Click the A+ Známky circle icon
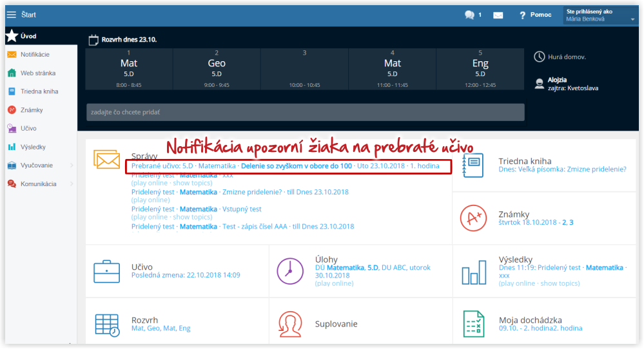 pyautogui.click(x=473, y=218)
